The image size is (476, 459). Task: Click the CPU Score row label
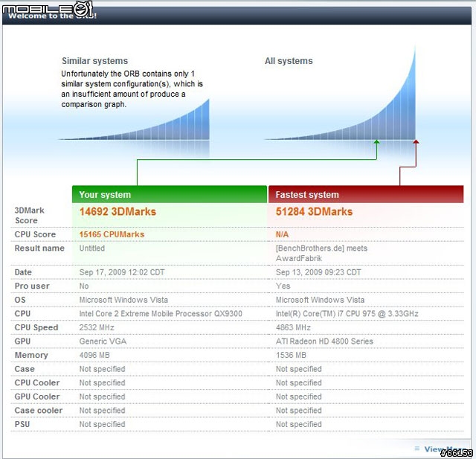point(35,234)
